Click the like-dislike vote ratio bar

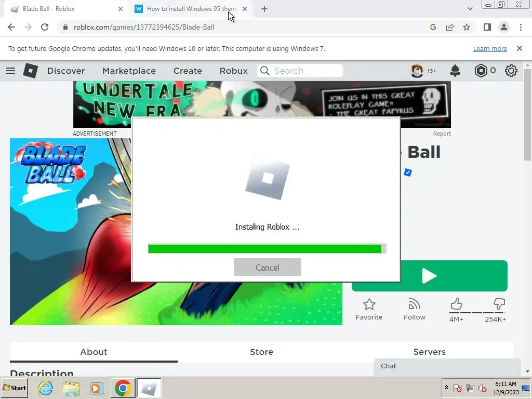[477, 312]
